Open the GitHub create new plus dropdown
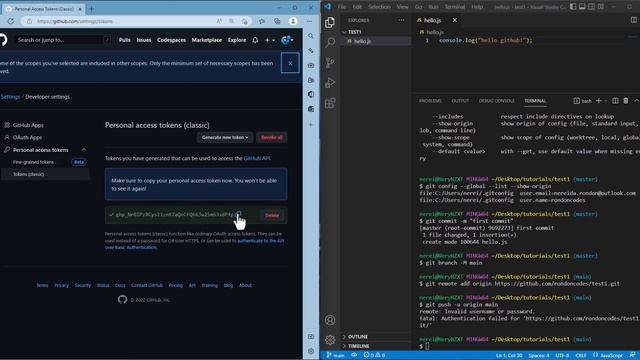Viewport: 640px width, 360px height. point(269,40)
